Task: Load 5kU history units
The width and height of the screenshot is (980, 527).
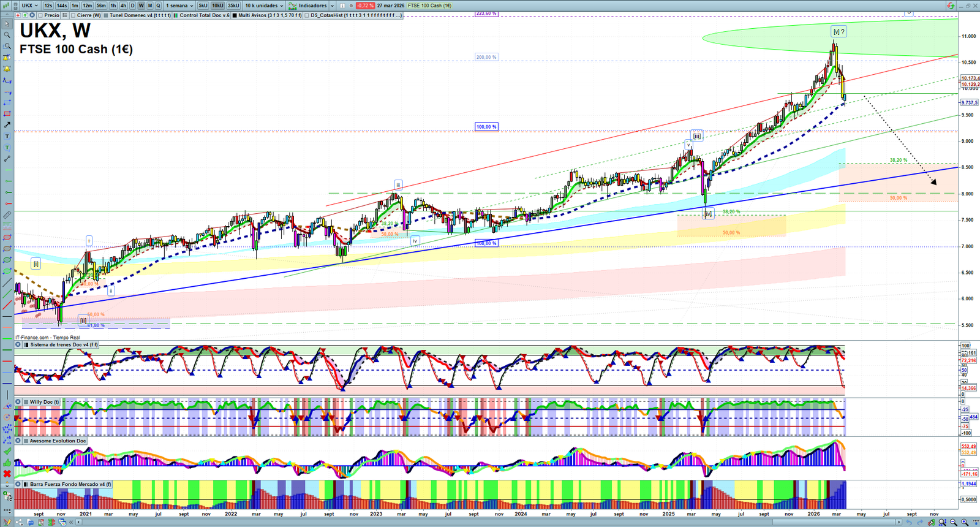Action: click(203, 6)
